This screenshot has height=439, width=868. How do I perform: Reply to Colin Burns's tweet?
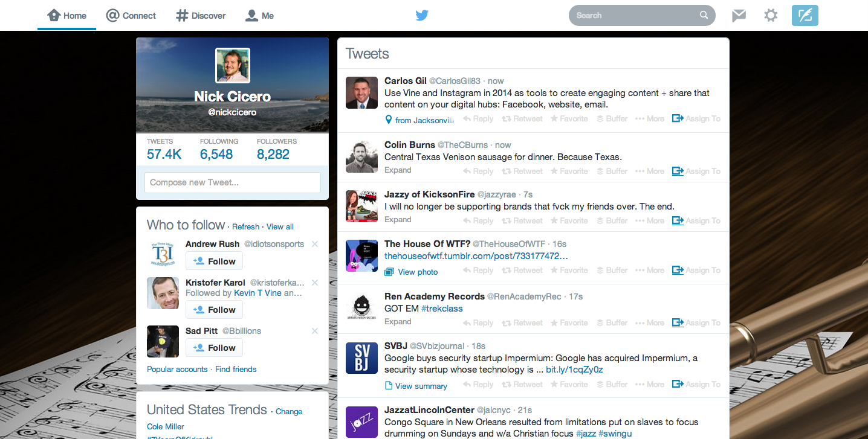coord(478,171)
